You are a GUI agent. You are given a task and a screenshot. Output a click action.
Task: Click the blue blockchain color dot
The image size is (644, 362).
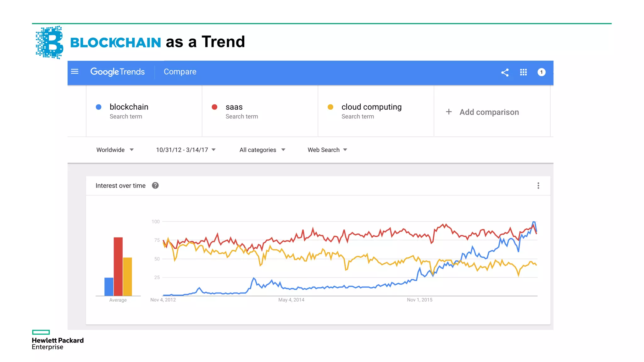[x=98, y=107]
